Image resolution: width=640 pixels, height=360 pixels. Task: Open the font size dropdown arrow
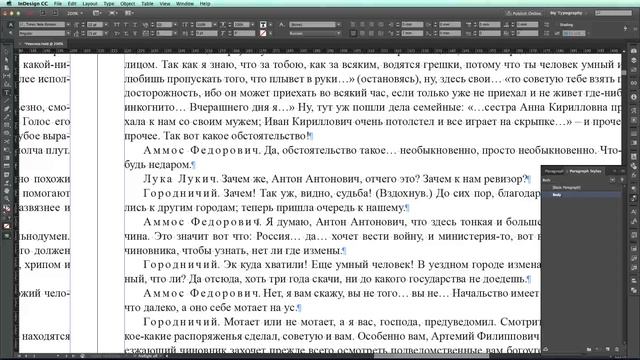pyautogui.click(x=106, y=25)
